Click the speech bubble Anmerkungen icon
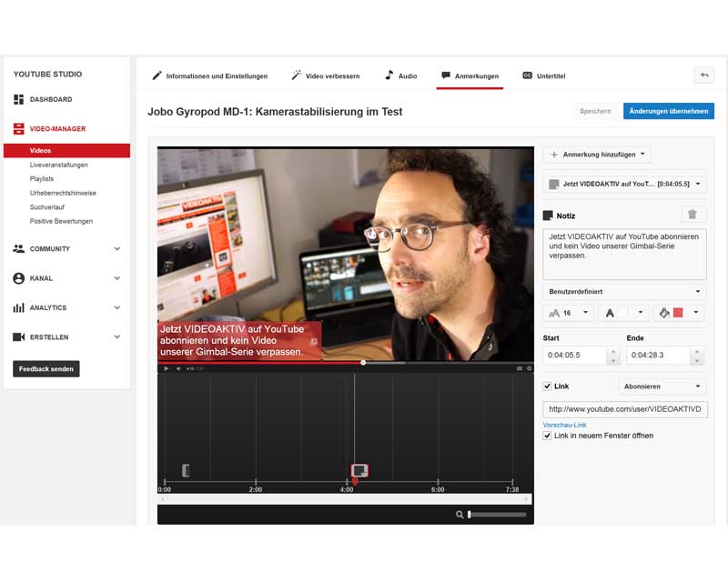728x582 pixels. click(x=446, y=75)
